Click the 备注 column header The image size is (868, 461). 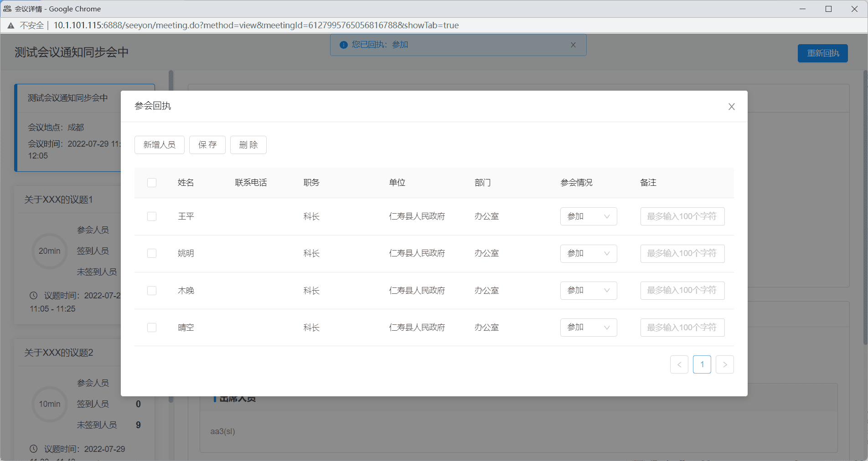click(648, 183)
